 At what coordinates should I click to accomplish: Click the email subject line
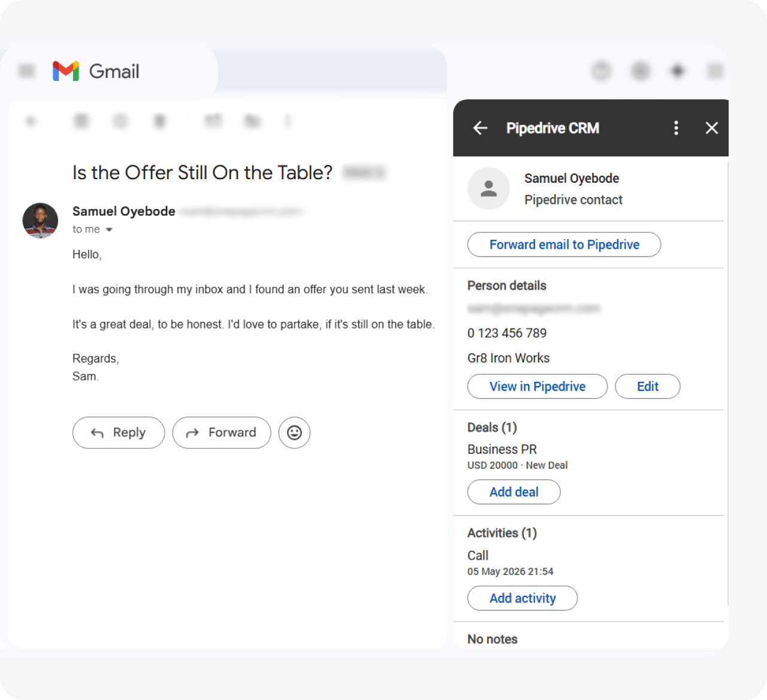pos(203,173)
